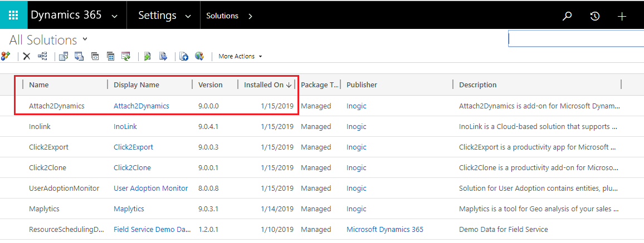Open the User Adoption Monitor link
Image resolution: width=644 pixels, height=243 pixels.
151,188
